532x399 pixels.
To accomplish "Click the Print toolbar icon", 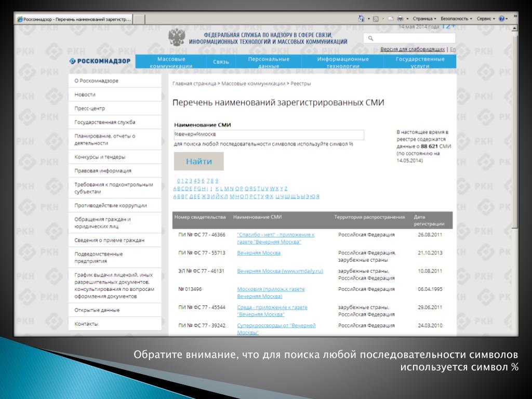I will point(401,19).
